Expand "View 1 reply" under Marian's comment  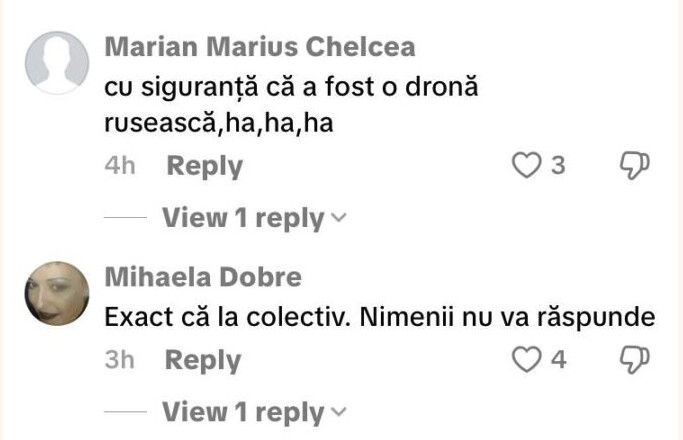tap(243, 217)
